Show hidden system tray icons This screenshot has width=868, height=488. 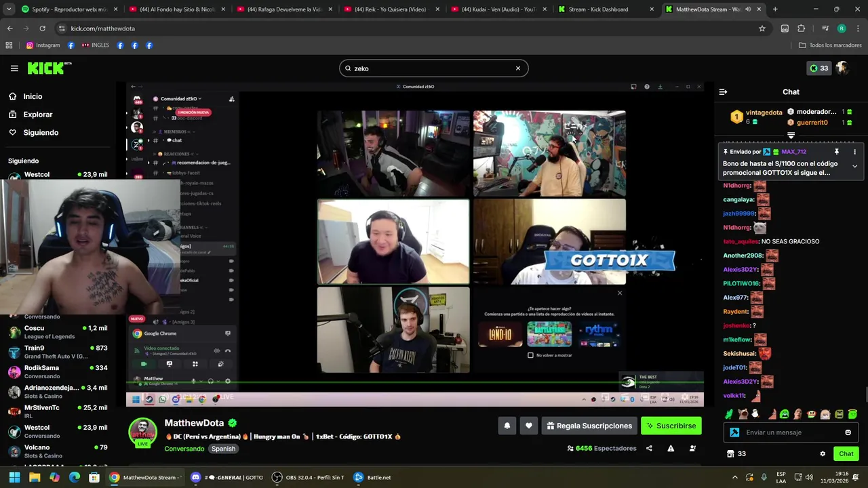(x=734, y=477)
